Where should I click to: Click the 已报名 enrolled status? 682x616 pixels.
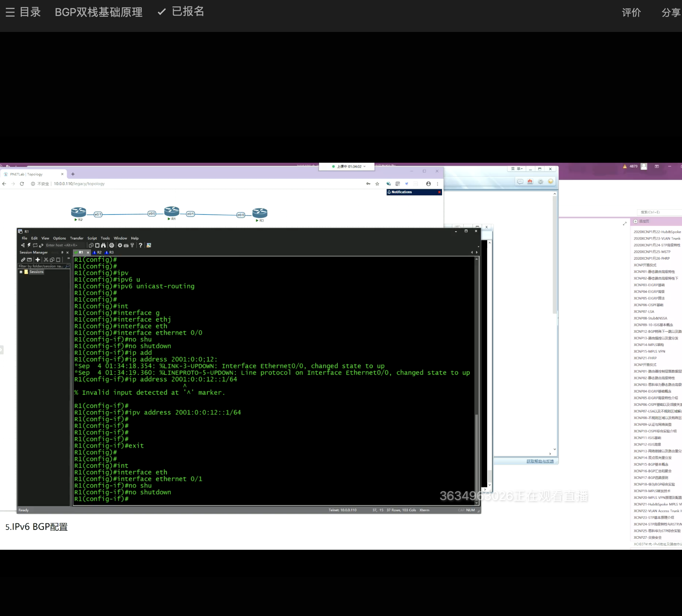click(x=181, y=12)
